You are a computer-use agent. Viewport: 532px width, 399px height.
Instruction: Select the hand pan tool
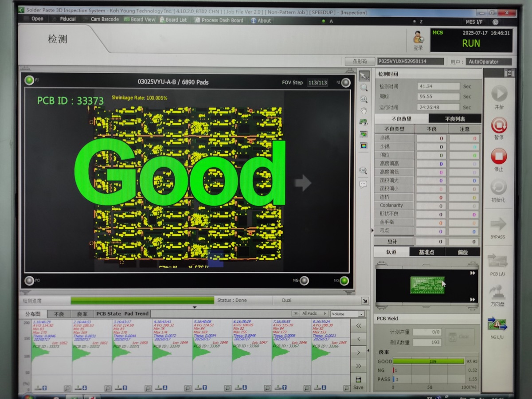364,110
